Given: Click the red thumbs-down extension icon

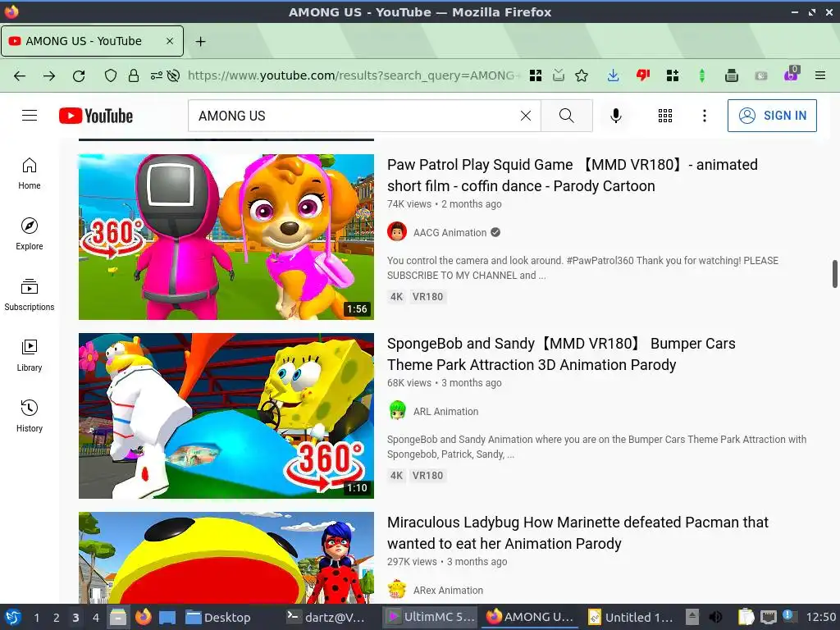Looking at the screenshot, I should pos(643,75).
